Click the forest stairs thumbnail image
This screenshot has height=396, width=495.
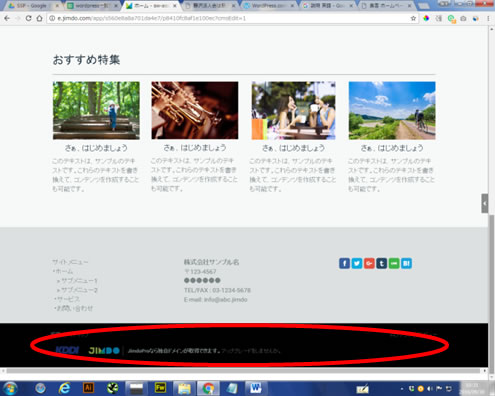[96, 110]
